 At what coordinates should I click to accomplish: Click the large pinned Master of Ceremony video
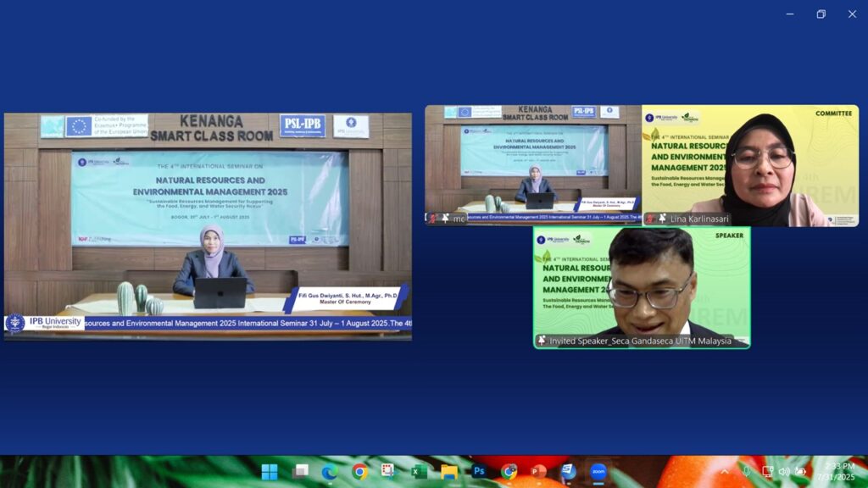point(208,225)
